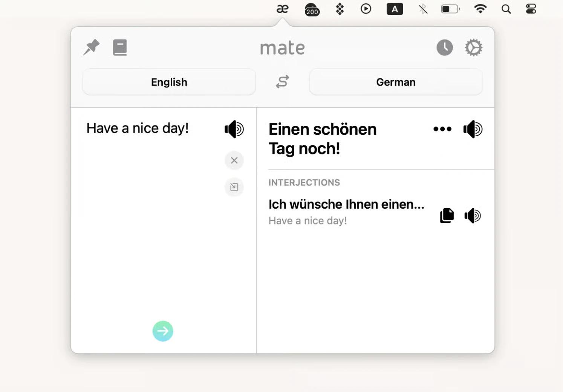The height and width of the screenshot is (392, 563).
Task: Open more options for the German translation
Action: 442,129
